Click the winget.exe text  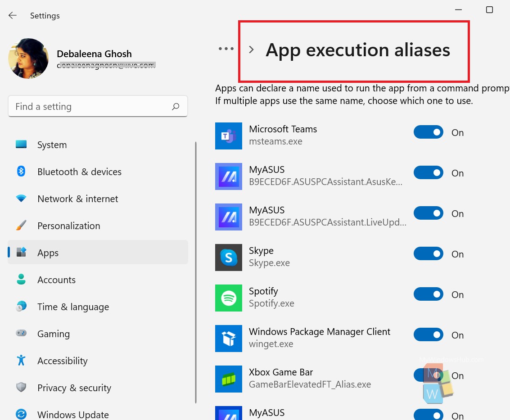point(271,344)
